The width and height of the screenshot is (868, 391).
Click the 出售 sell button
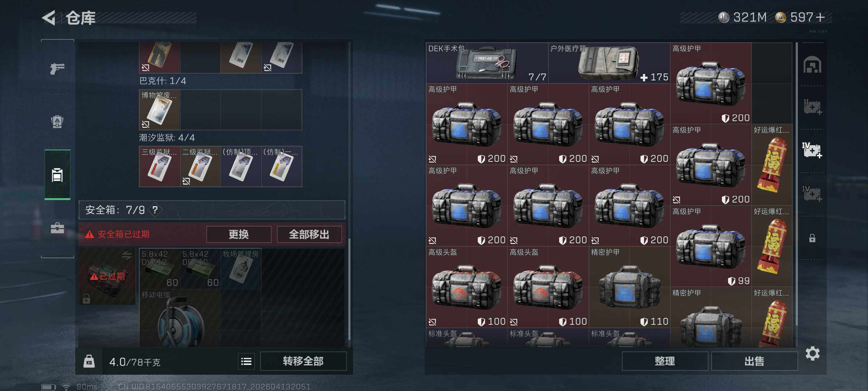[754, 361]
